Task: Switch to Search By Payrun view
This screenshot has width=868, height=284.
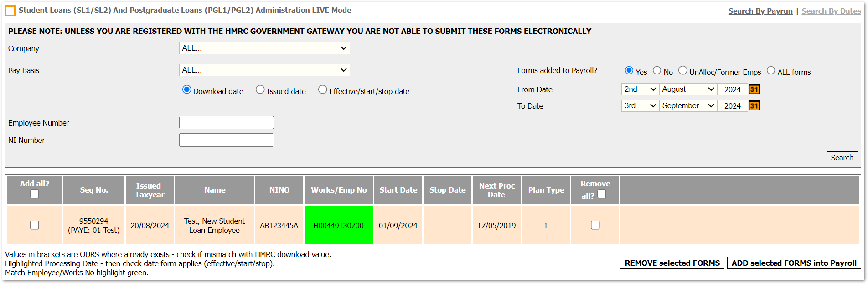Action: tap(760, 11)
